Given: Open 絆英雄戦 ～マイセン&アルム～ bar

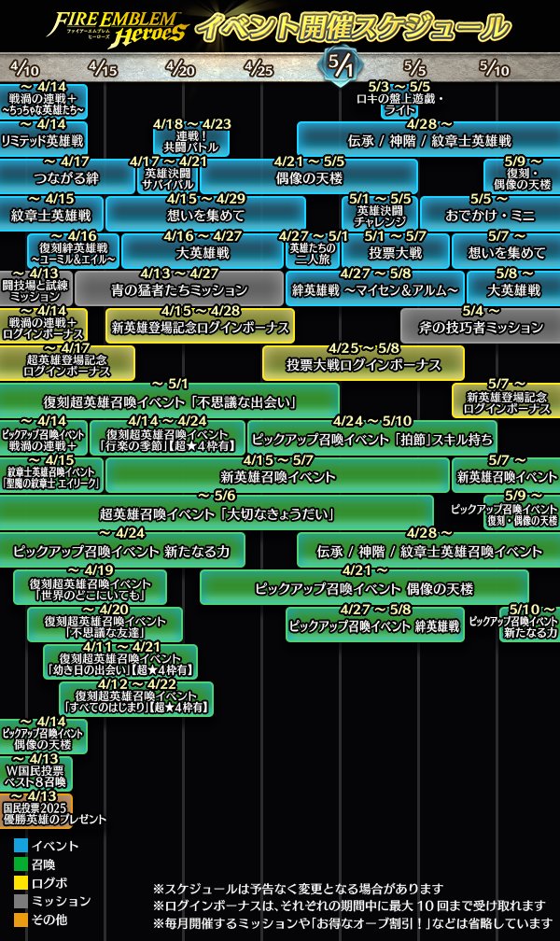Looking at the screenshot, I should click(x=375, y=289).
